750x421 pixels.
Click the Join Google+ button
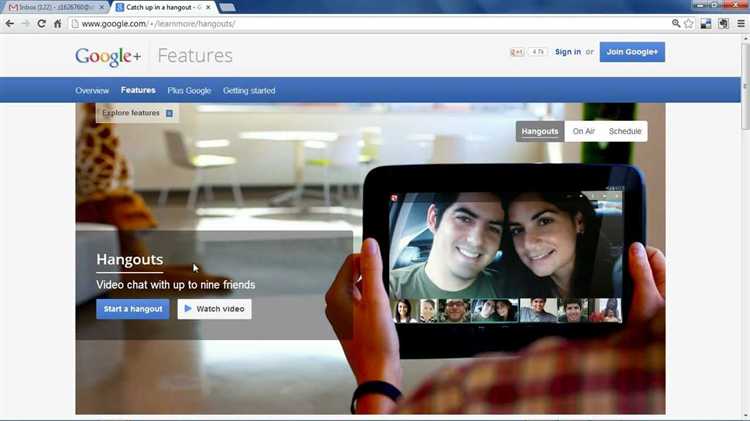[x=632, y=52]
